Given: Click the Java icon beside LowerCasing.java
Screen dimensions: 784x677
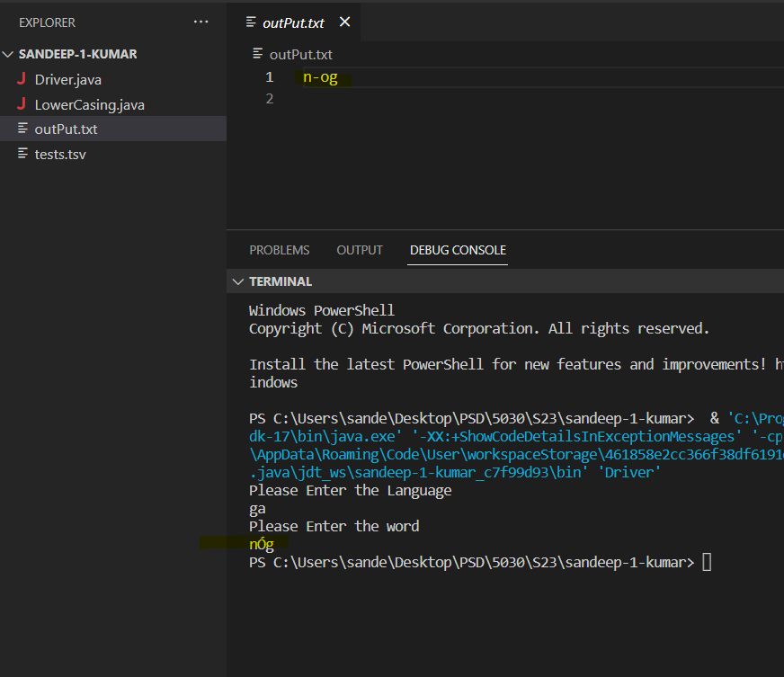Looking at the screenshot, I should (x=21, y=103).
